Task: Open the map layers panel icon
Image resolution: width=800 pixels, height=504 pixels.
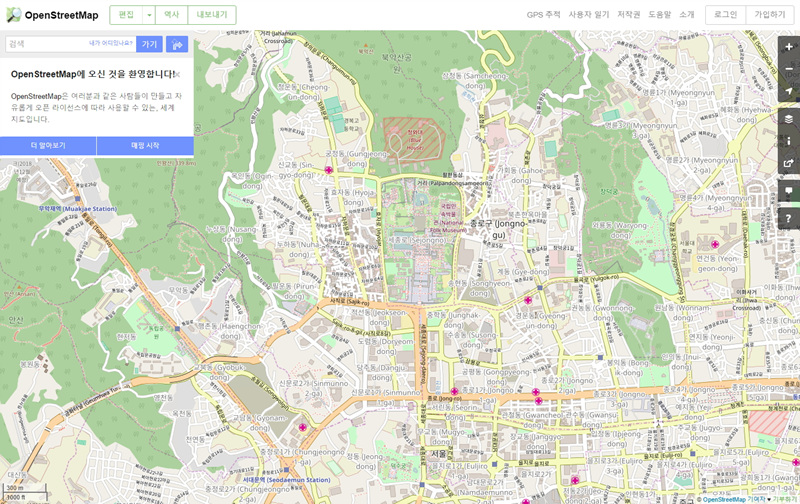Action: tap(789, 119)
